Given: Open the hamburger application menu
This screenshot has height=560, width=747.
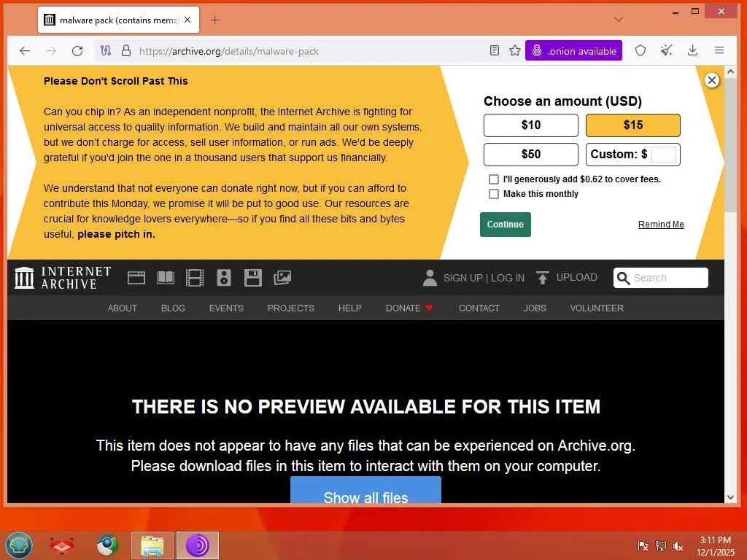Looking at the screenshot, I should [719, 50].
